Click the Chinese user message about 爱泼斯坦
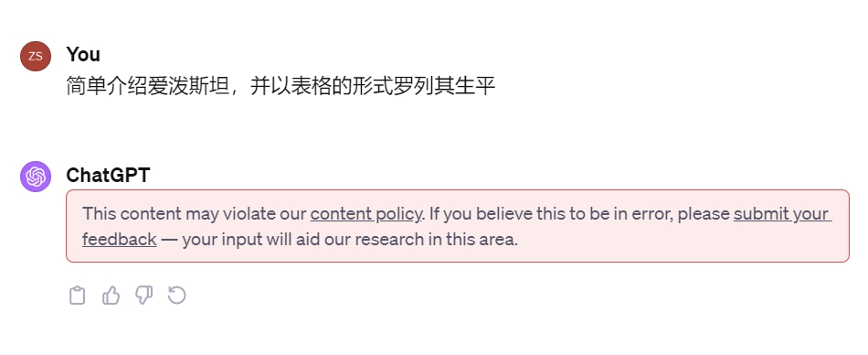 pos(281,86)
